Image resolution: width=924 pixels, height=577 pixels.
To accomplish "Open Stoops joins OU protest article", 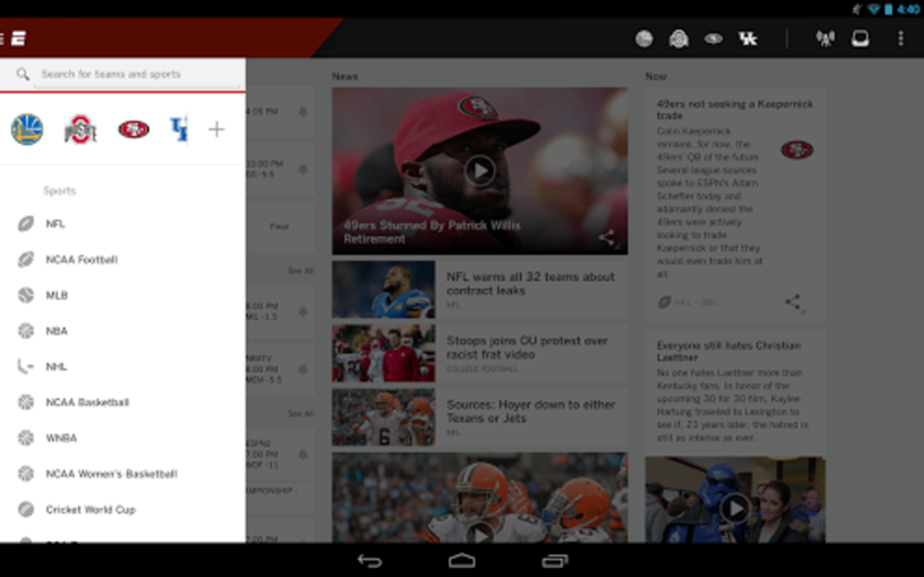I will tap(479, 353).
